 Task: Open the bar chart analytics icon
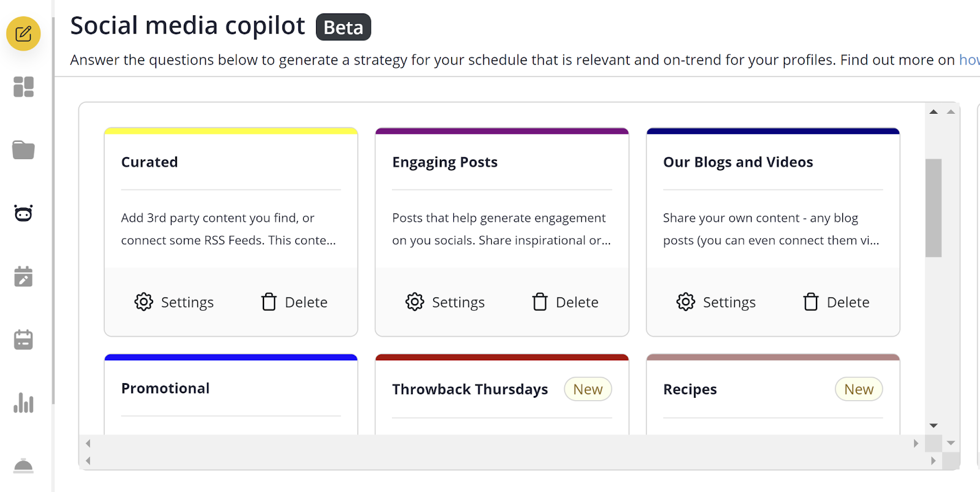23,403
